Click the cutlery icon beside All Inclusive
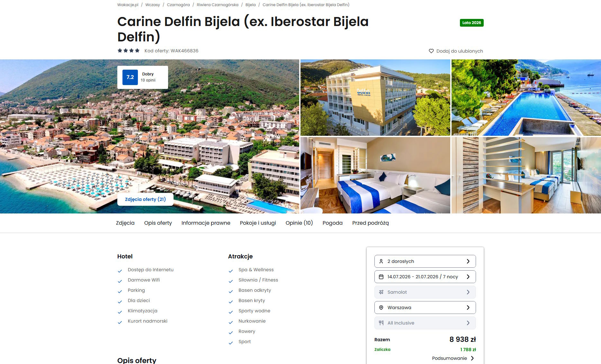 (x=381, y=323)
